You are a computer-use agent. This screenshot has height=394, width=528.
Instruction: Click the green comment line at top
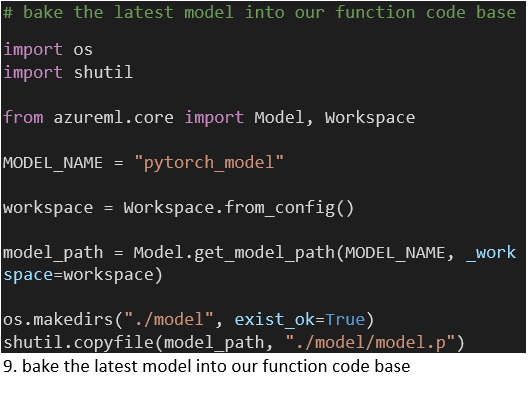pyautogui.click(x=259, y=12)
